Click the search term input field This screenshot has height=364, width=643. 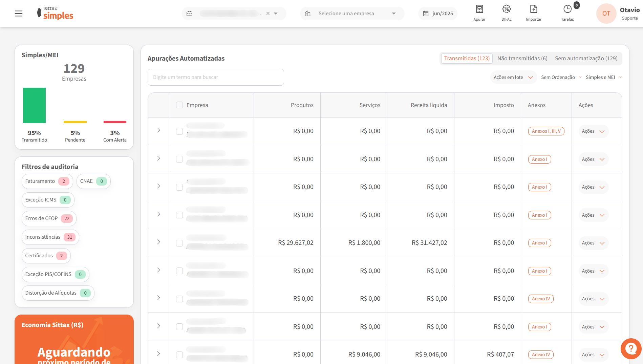(x=216, y=78)
